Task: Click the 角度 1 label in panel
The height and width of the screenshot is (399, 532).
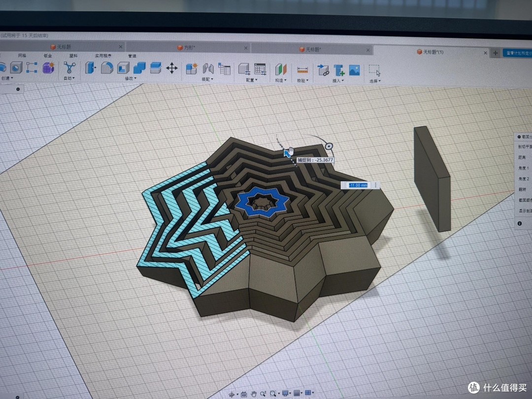Action: click(524, 168)
